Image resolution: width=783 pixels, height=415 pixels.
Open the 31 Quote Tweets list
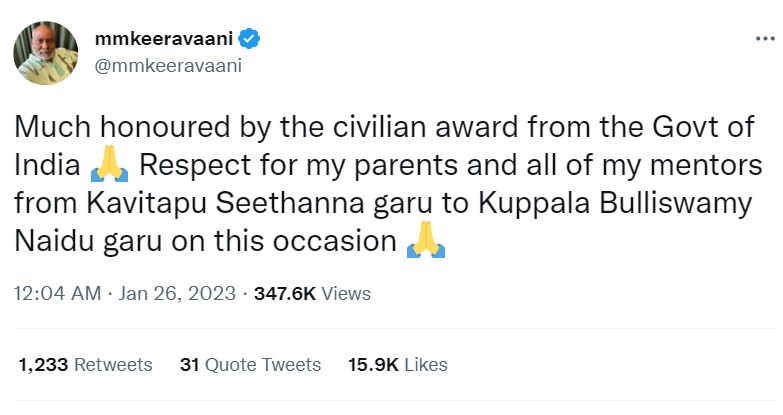(x=250, y=365)
